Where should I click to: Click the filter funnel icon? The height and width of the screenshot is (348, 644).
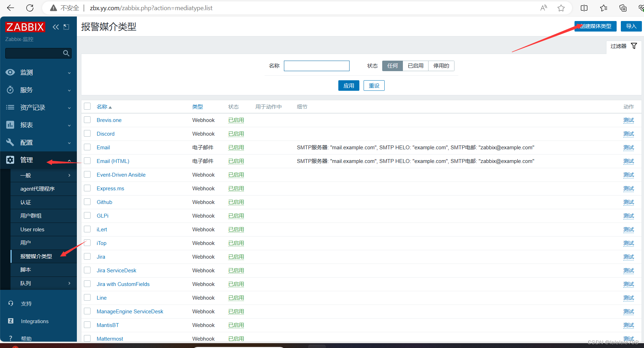click(634, 46)
